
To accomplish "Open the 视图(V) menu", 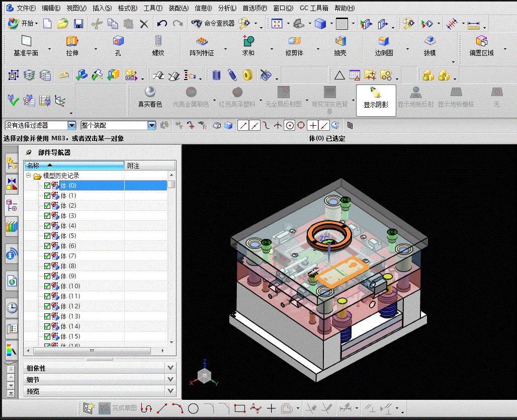I will (x=76, y=8).
